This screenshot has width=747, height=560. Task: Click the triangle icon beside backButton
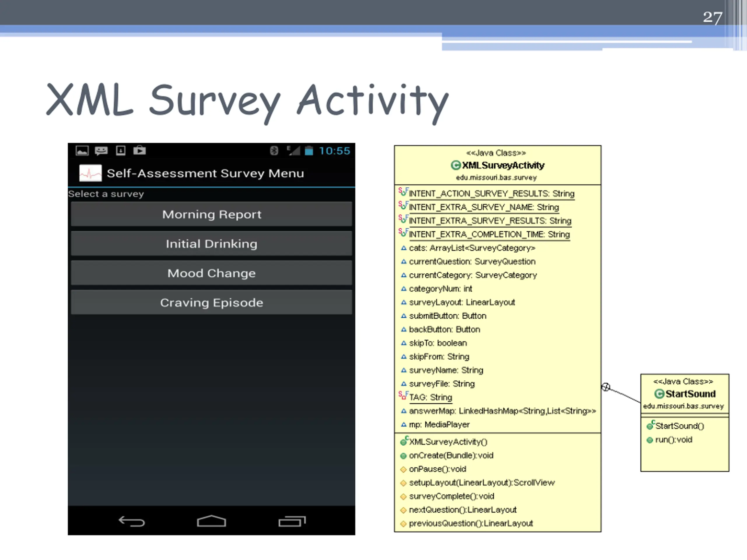coord(404,330)
